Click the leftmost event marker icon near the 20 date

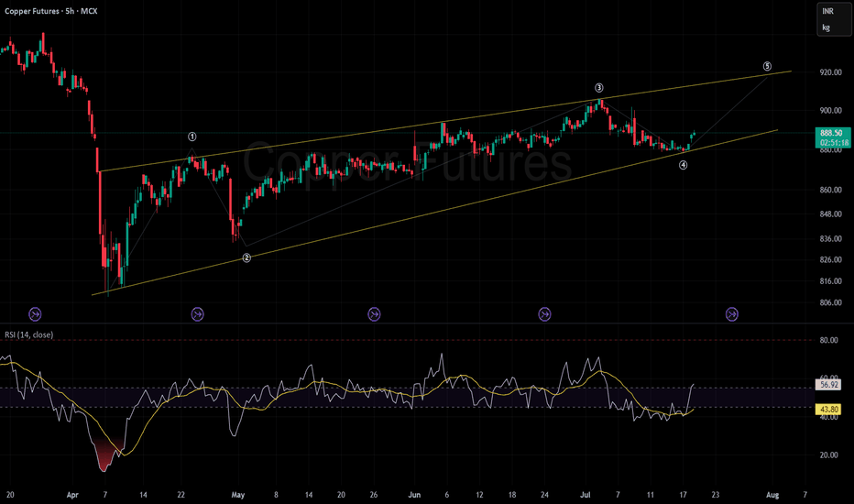(x=35, y=313)
